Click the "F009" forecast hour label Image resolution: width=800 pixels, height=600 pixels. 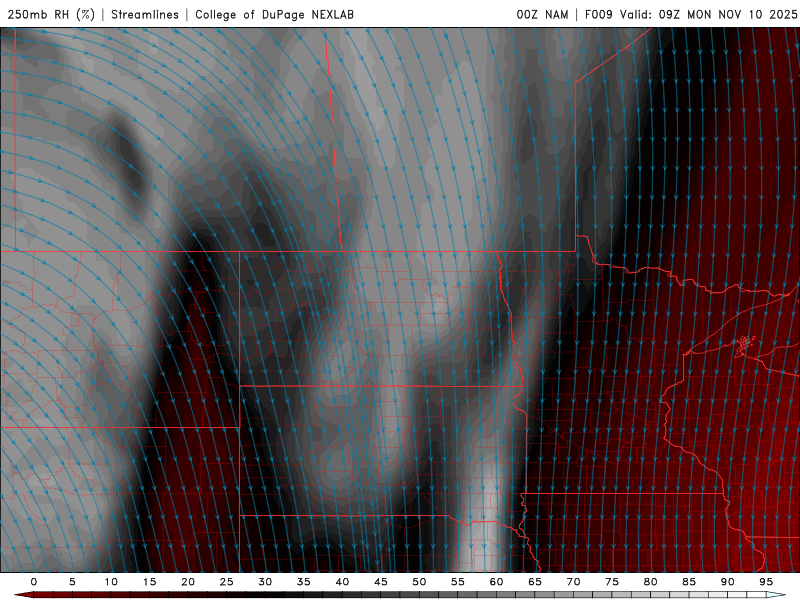[598, 14]
